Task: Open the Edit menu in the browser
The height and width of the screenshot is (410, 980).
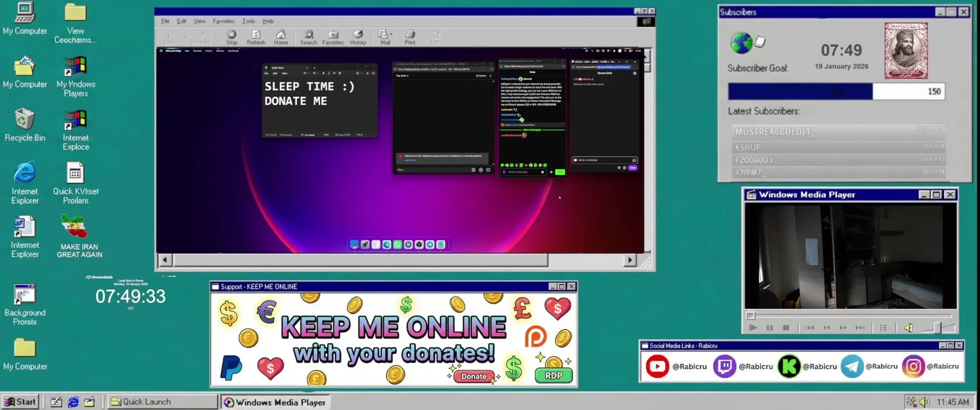Action: (x=181, y=21)
